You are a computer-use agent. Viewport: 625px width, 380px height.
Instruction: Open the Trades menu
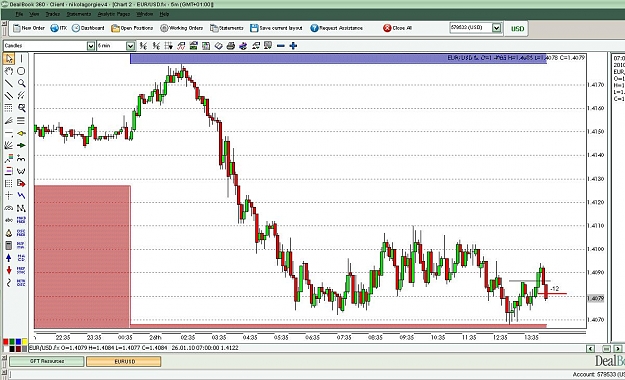tap(53, 14)
